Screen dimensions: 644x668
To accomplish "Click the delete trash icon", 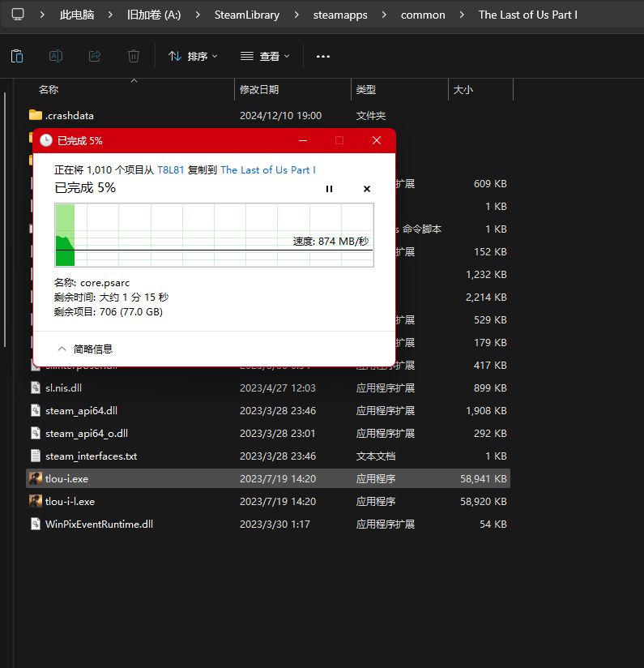I will tap(134, 56).
